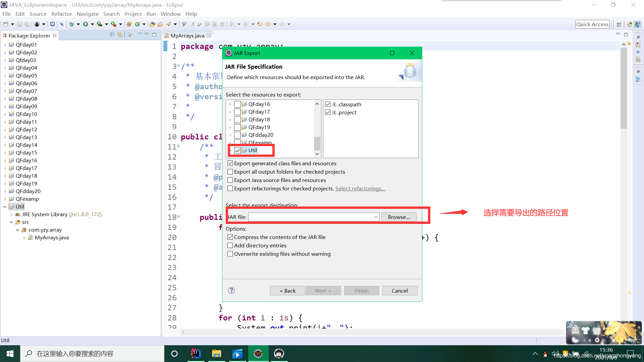Open the Select refactorings... link
This screenshot has height=362, width=644.
(360, 189)
